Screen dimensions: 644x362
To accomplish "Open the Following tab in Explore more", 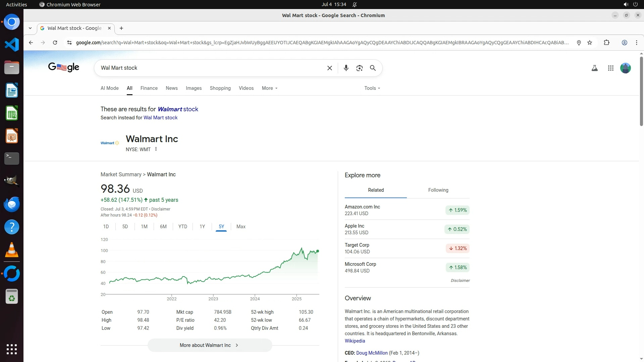I will 438,190.
